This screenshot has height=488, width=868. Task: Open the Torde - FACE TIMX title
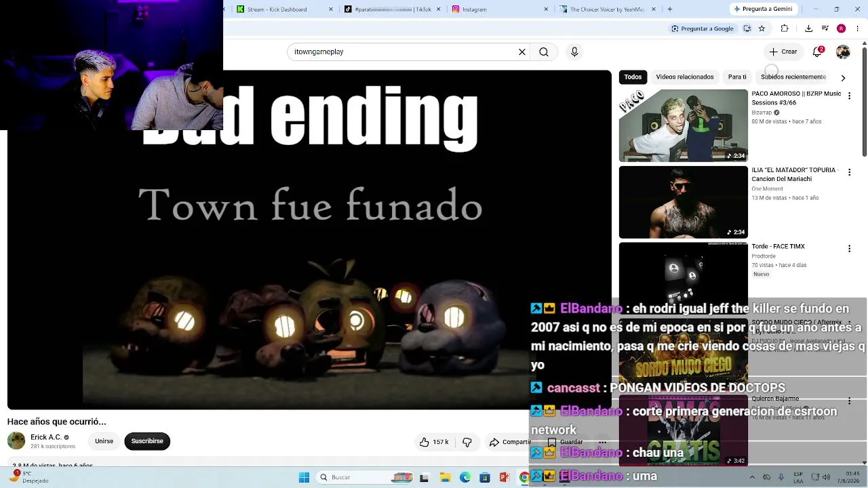(x=778, y=247)
